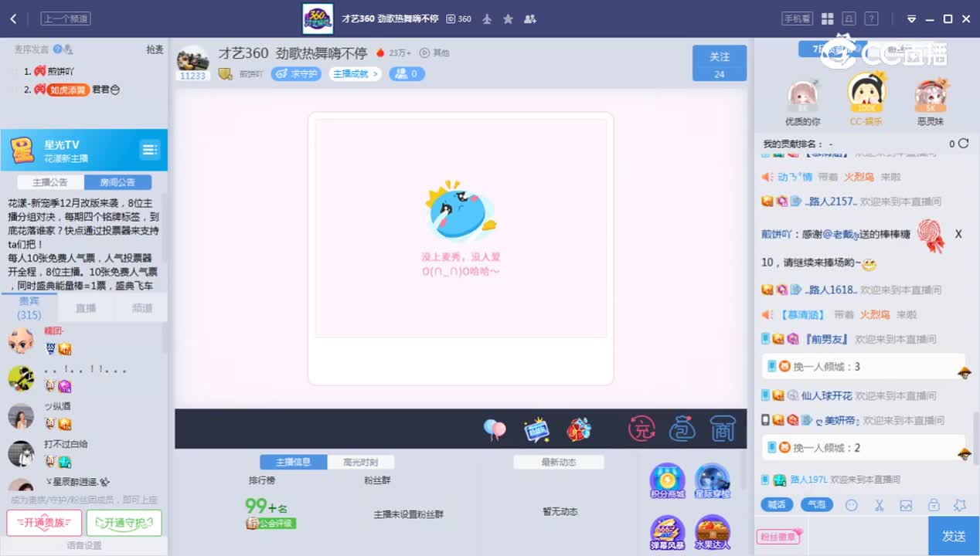Refresh my contribution ranking
Screen dimensions: 980x556
point(963,144)
